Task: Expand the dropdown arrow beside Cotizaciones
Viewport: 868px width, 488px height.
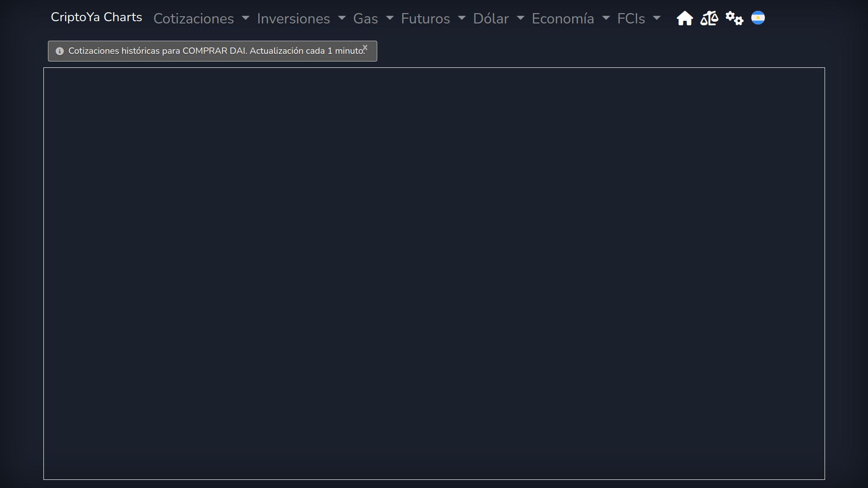Action: pos(246,18)
